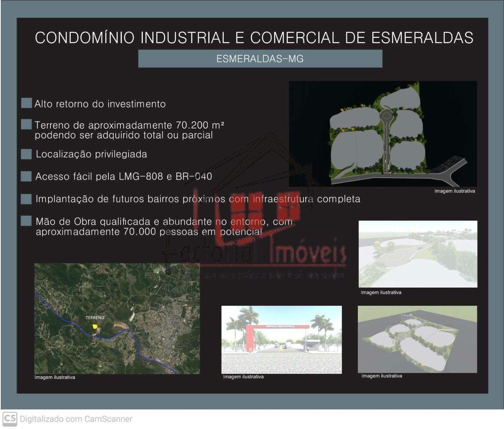
Task: Click the Condomínio Industrial e Comercial title
Action: point(254,38)
